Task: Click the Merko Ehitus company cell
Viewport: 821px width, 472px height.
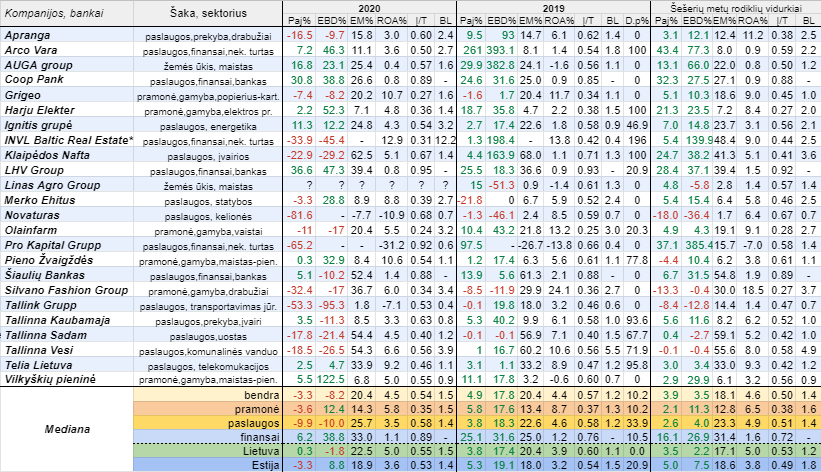Action: coord(40,201)
